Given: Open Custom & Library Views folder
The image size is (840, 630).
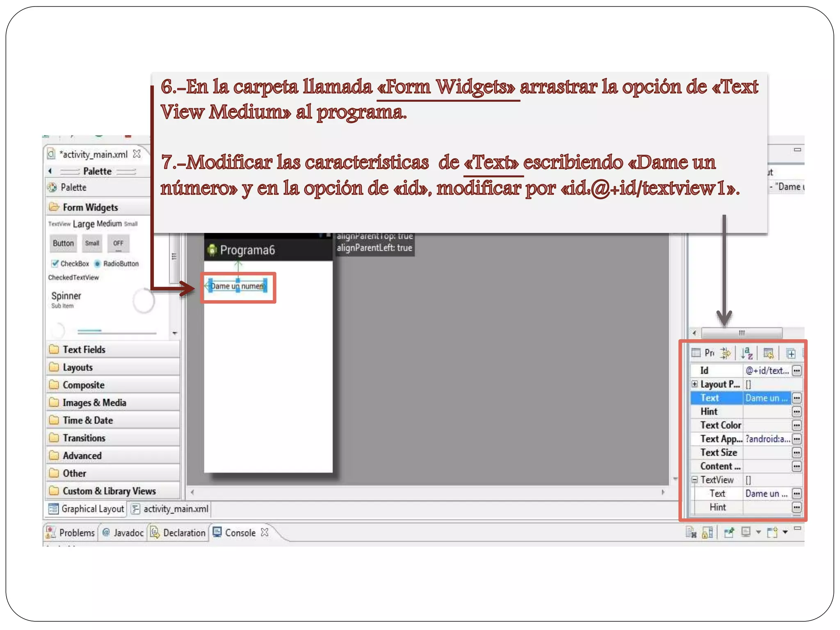Looking at the screenshot, I should pos(113,491).
